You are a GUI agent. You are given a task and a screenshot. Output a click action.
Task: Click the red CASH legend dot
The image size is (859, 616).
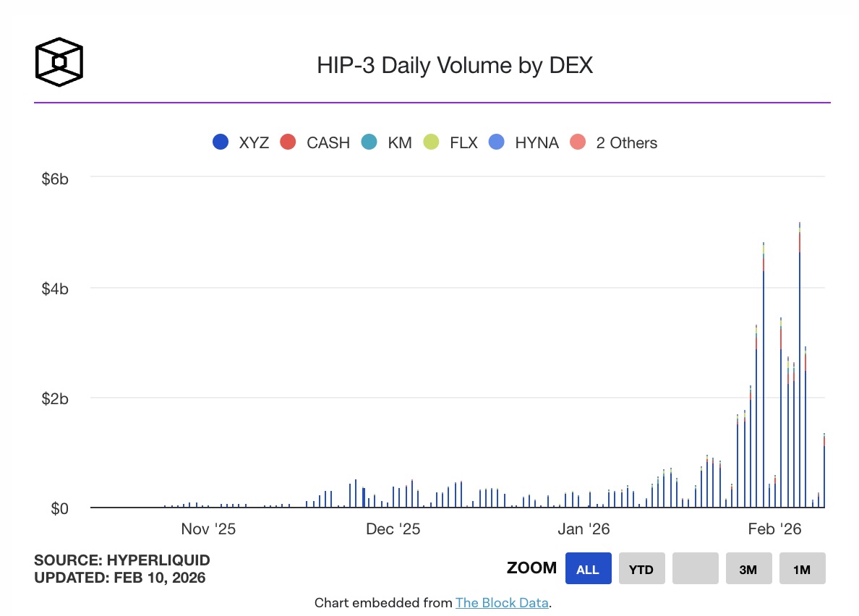point(288,142)
